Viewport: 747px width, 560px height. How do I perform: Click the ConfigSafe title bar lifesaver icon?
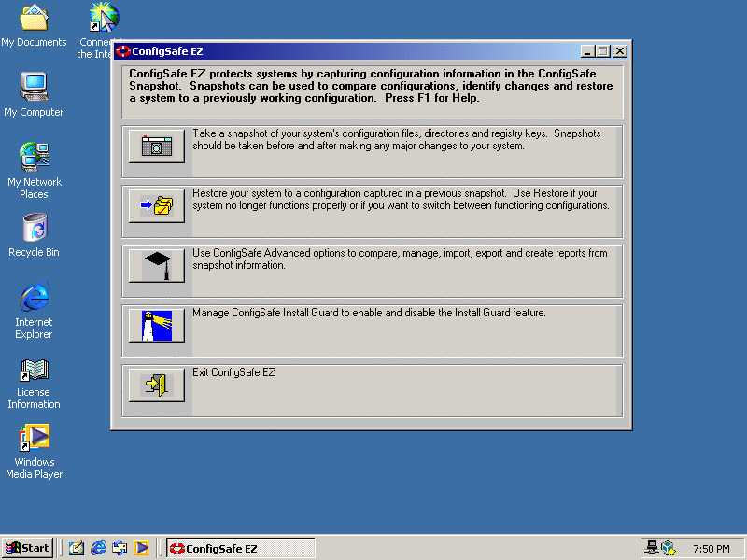[x=123, y=51]
